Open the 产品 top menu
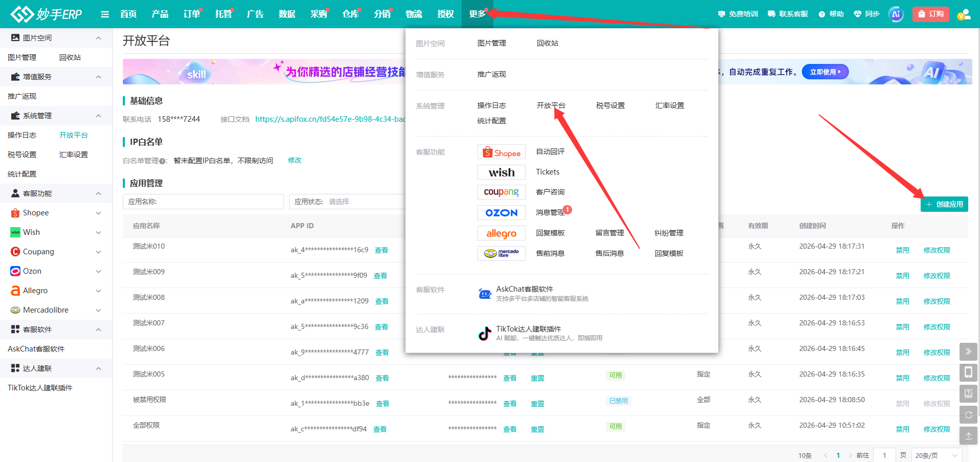Image resolution: width=980 pixels, height=462 pixels. [x=160, y=14]
